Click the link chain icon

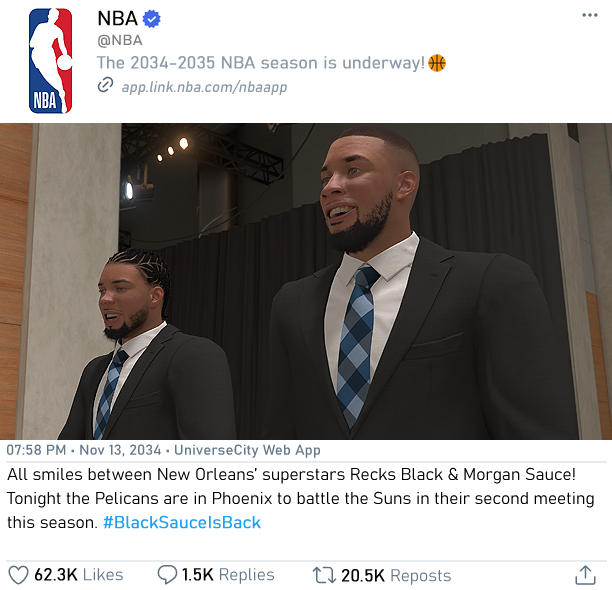coord(105,85)
